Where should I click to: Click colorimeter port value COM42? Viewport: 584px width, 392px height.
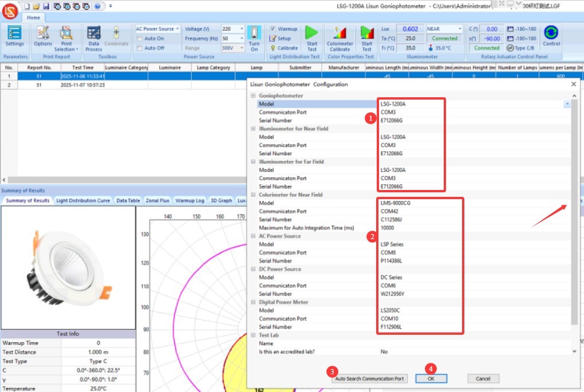pos(389,211)
